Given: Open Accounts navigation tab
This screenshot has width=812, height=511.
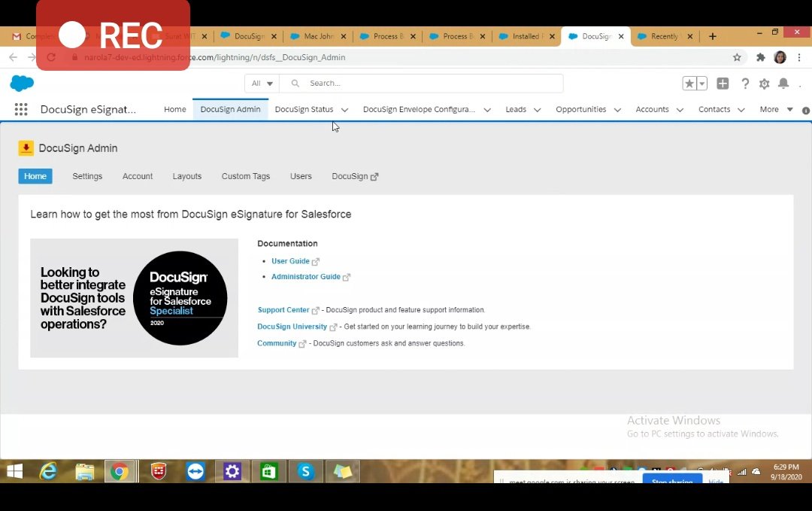Looking at the screenshot, I should 652,109.
